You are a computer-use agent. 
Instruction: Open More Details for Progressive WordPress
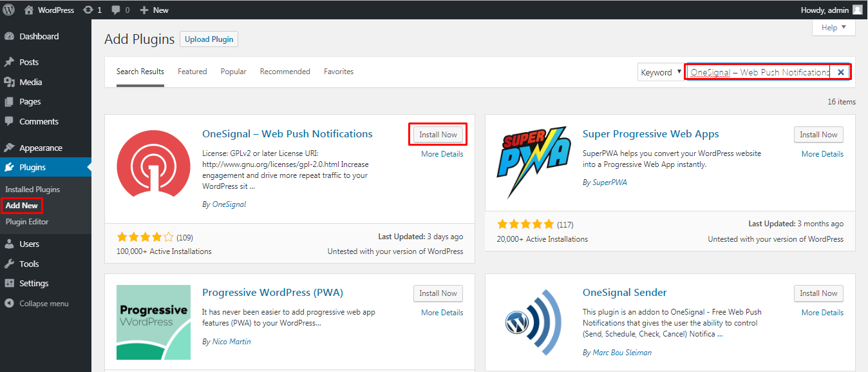pyautogui.click(x=442, y=313)
